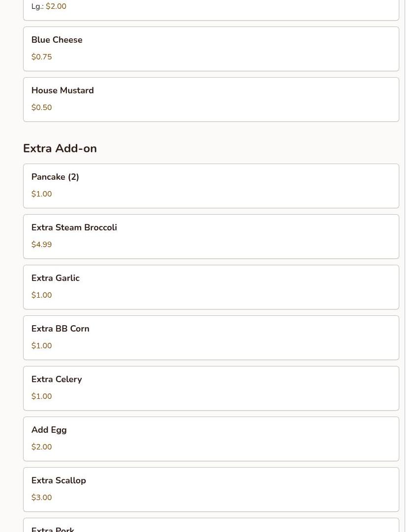Choose the Extra Celery add-on

[211, 388]
